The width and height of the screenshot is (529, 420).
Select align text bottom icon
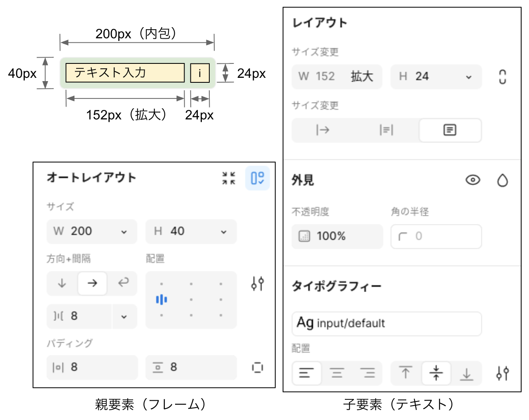coord(466,373)
